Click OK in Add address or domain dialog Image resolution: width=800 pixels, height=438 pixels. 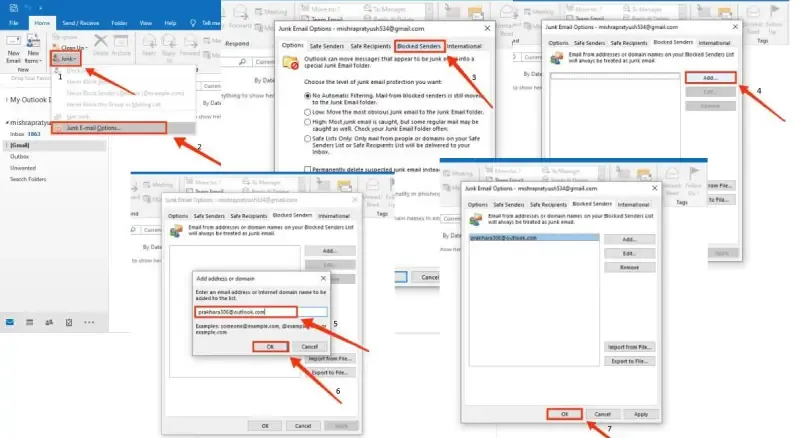270,347
